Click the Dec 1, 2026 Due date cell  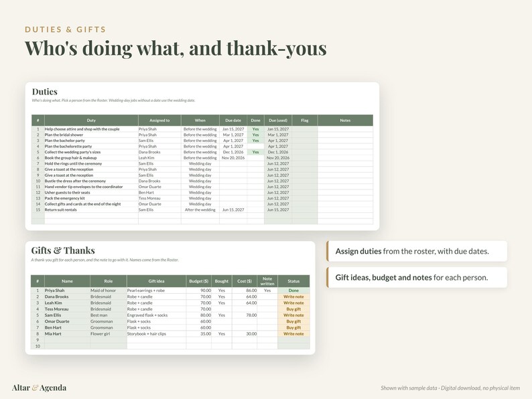point(233,152)
